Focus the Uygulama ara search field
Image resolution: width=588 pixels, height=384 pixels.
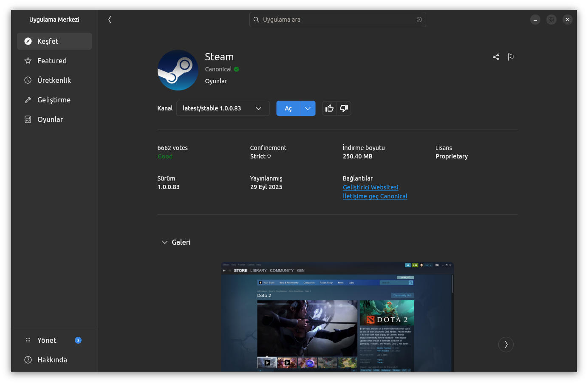tap(338, 20)
